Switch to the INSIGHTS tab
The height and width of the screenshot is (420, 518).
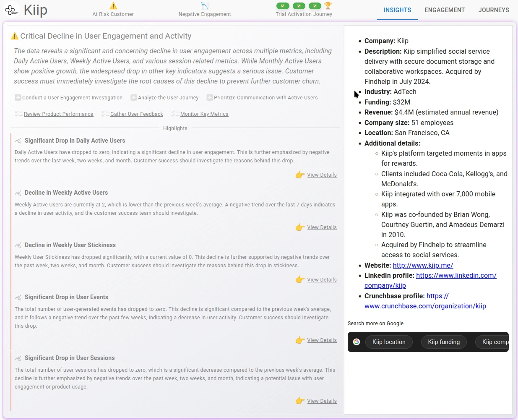tap(397, 10)
